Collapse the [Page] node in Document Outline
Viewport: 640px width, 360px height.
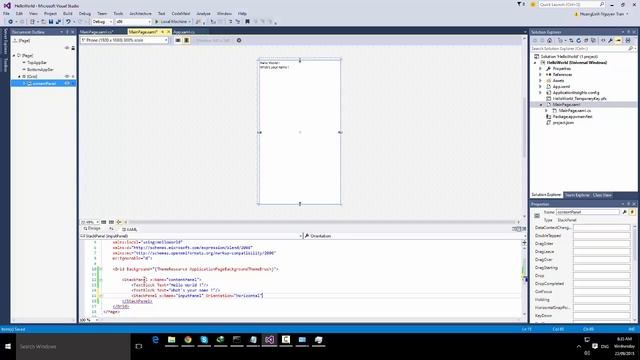click(x=14, y=55)
